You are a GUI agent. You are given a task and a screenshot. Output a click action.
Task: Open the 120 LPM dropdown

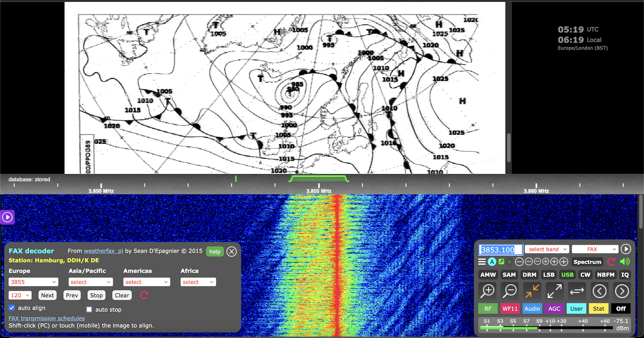point(20,295)
